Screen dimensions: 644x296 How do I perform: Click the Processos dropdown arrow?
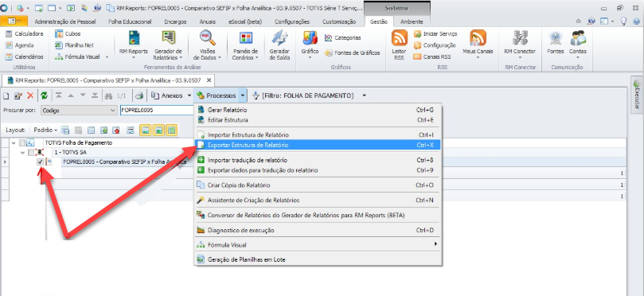point(243,95)
